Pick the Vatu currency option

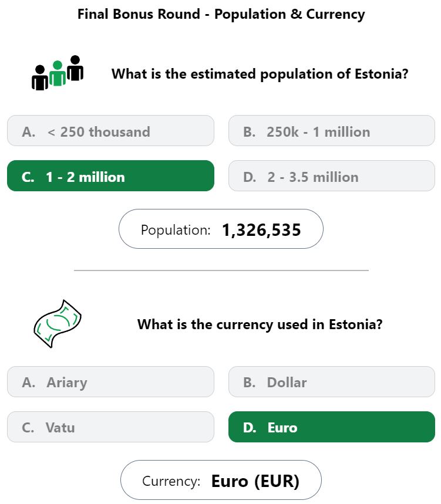tap(110, 427)
